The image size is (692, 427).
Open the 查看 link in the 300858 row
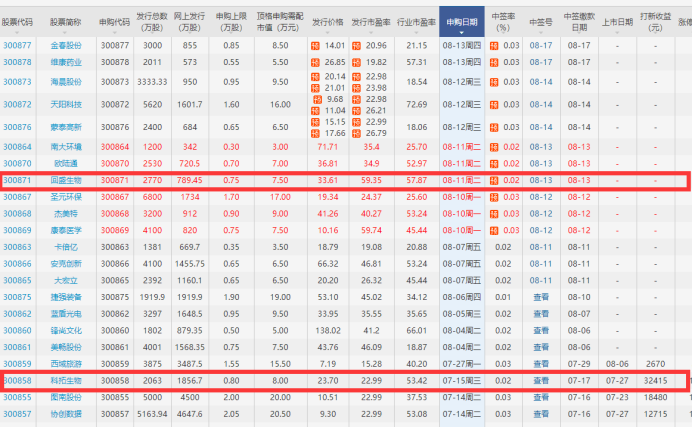point(541,381)
